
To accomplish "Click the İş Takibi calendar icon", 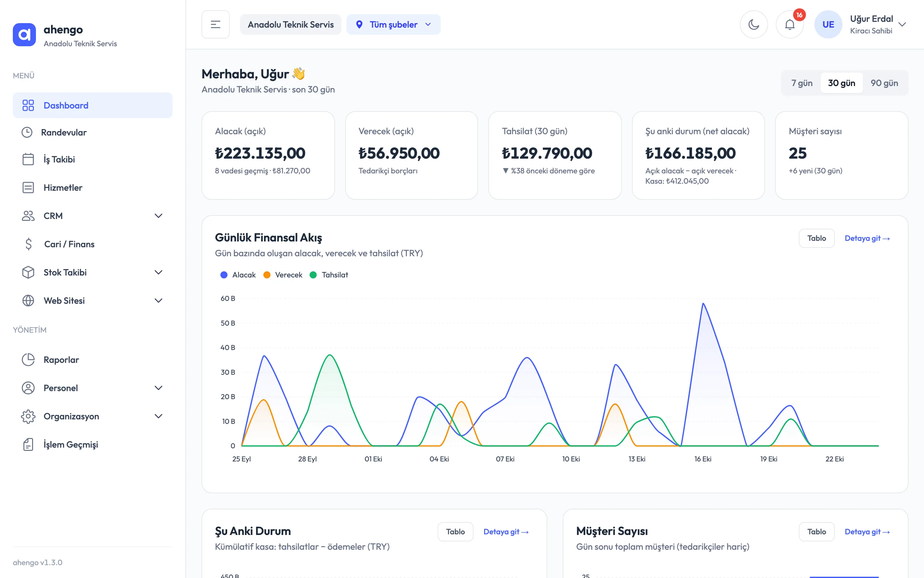I will [x=28, y=159].
